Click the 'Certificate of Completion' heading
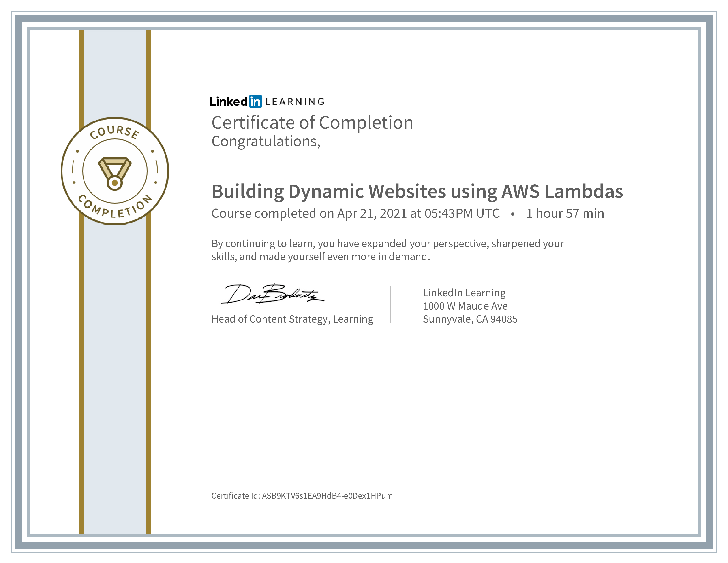The height and width of the screenshot is (563, 728). [312, 122]
